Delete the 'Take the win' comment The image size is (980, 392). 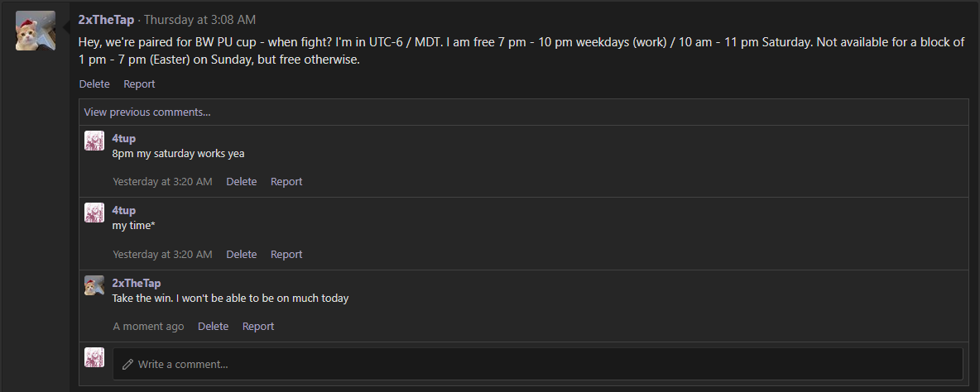click(x=213, y=326)
